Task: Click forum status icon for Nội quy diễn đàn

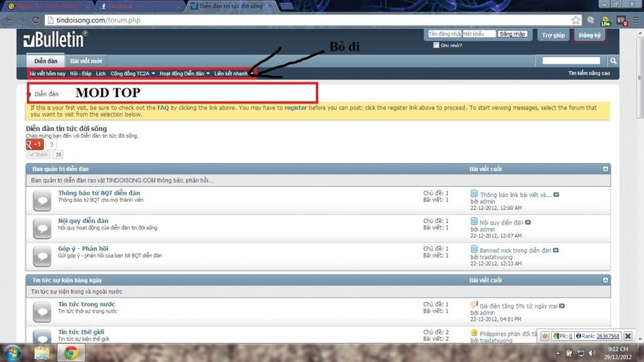Action: 42,229
